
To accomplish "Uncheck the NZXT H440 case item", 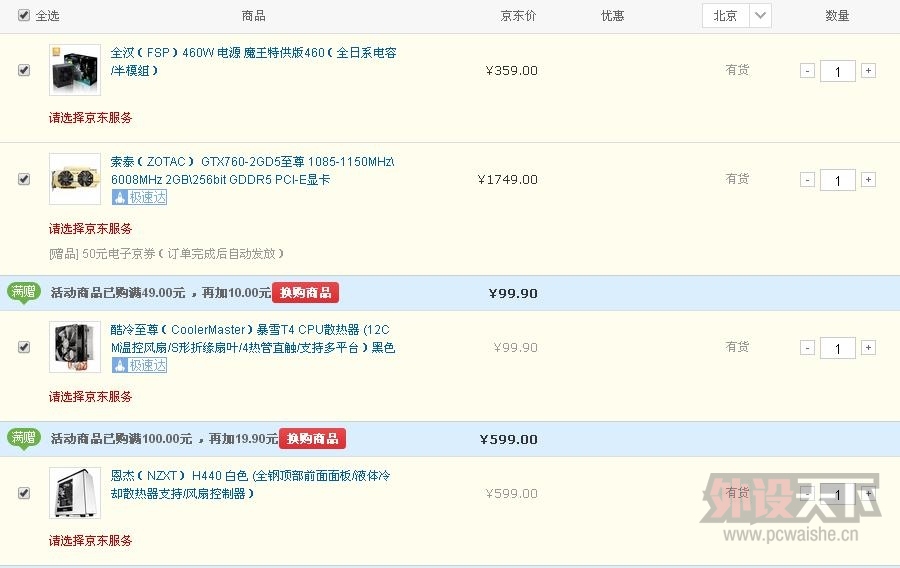I will click(x=24, y=493).
